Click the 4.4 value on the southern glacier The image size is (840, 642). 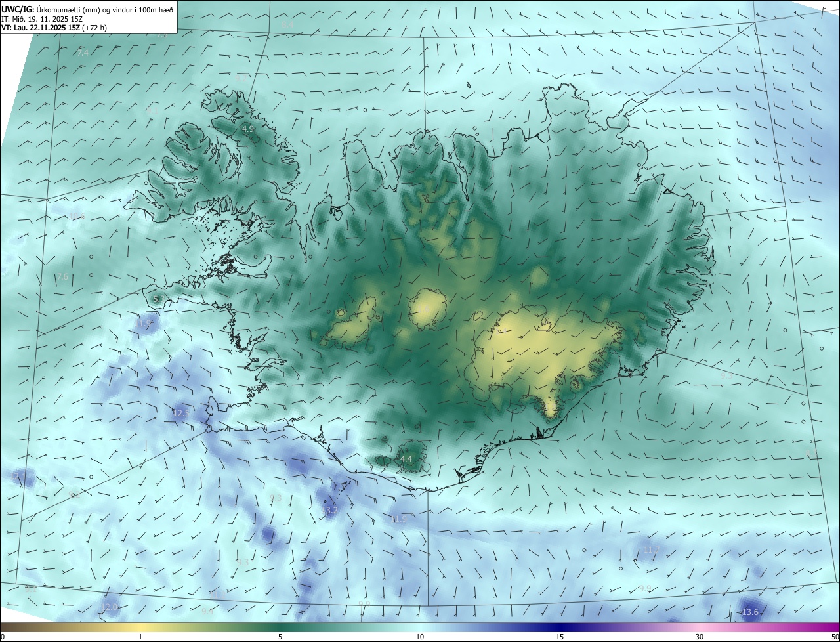tap(406, 460)
